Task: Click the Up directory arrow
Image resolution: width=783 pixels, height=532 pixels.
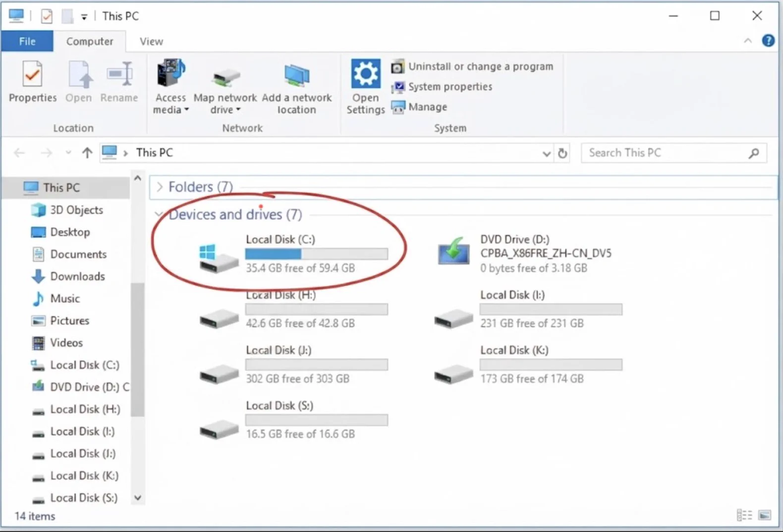Action: [x=87, y=153]
